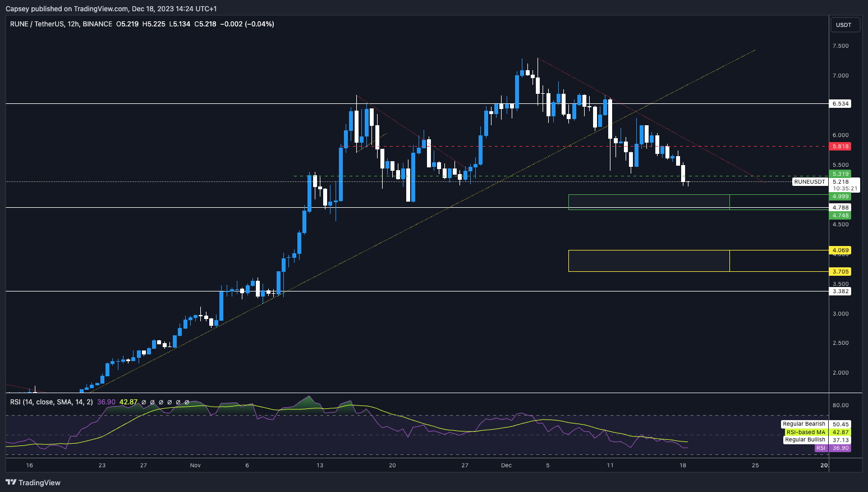The height and width of the screenshot is (492, 868).
Task: Click the publisher line mentioning Capsey
Action: click(x=111, y=8)
